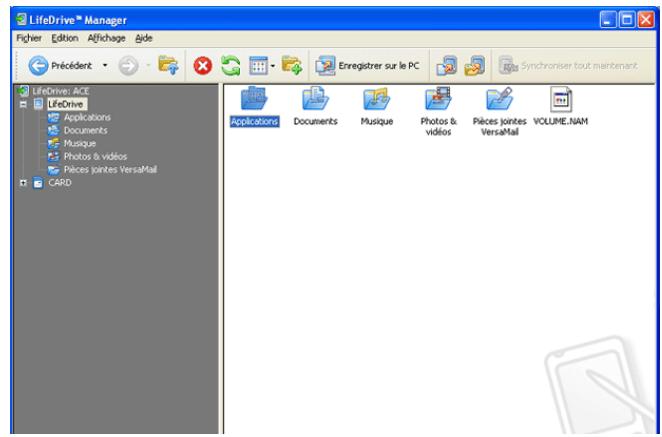662x437 pixels.
Task: Refresh with the green arrows icon
Action: (x=231, y=66)
